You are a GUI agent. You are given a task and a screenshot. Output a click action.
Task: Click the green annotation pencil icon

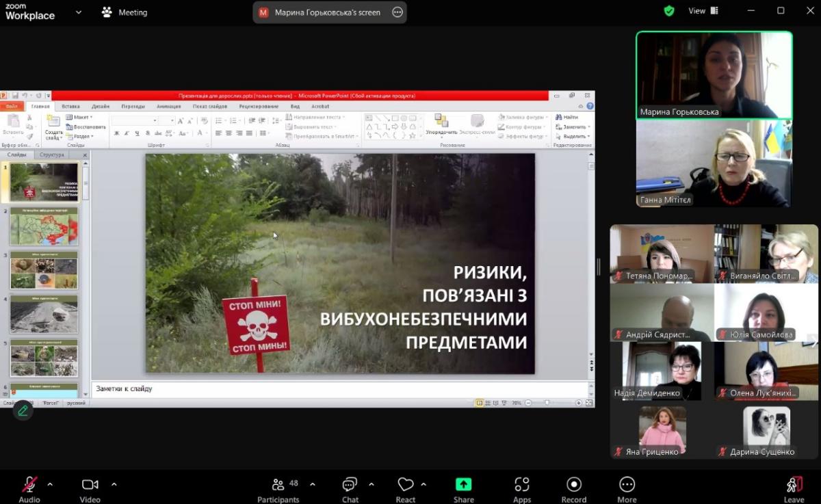tap(23, 410)
